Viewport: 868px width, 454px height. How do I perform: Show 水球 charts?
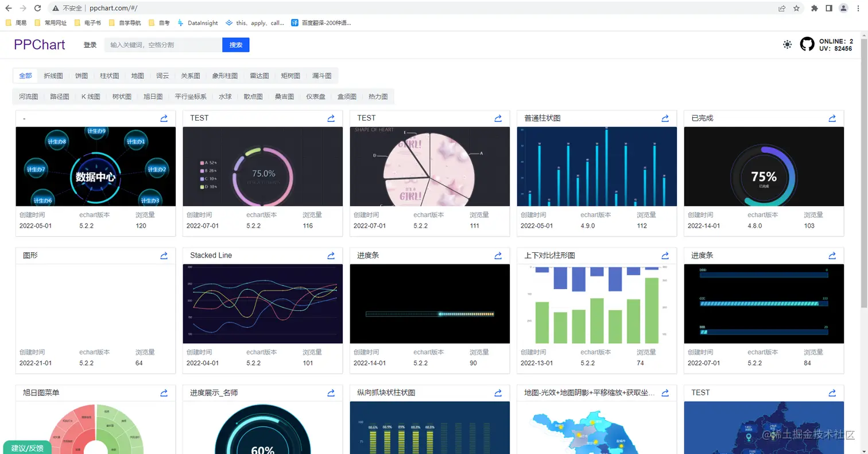tap(225, 97)
